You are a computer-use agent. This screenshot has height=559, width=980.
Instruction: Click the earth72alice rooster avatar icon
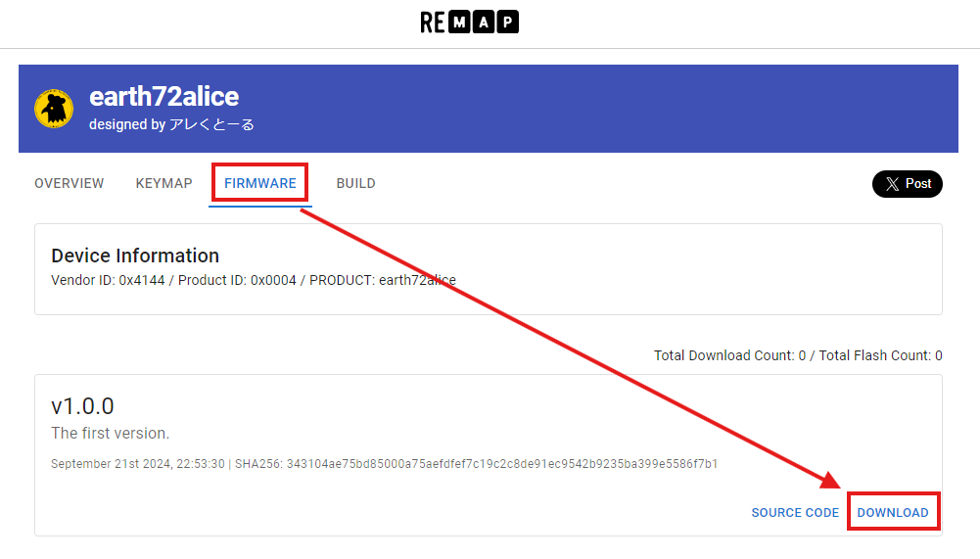point(54,108)
